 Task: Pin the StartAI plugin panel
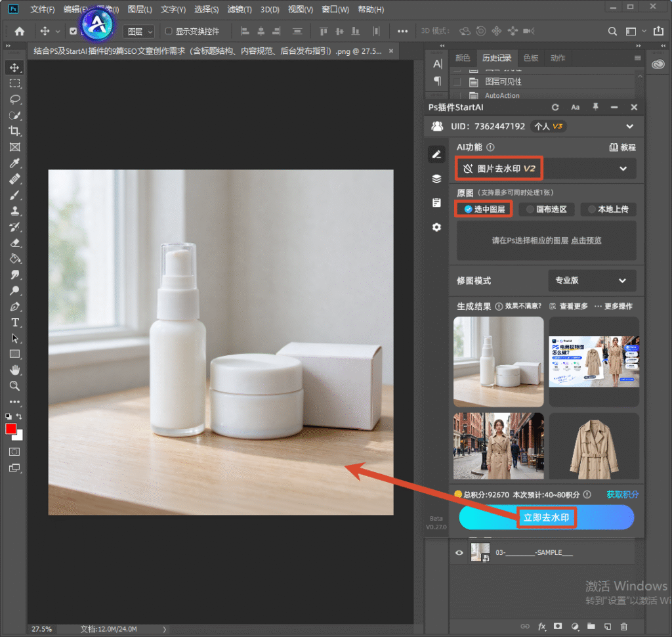[x=595, y=107]
